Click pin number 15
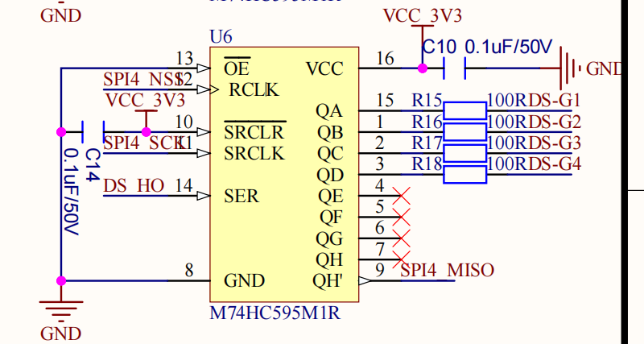The width and height of the screenshot is (644, 344). 386,100
